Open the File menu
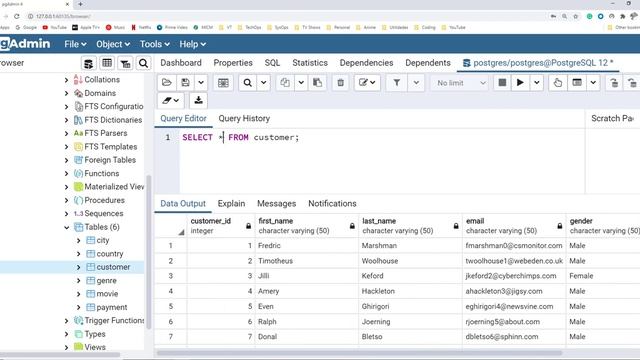Screen dimensions: 640x360 click(x=75, y=44)
